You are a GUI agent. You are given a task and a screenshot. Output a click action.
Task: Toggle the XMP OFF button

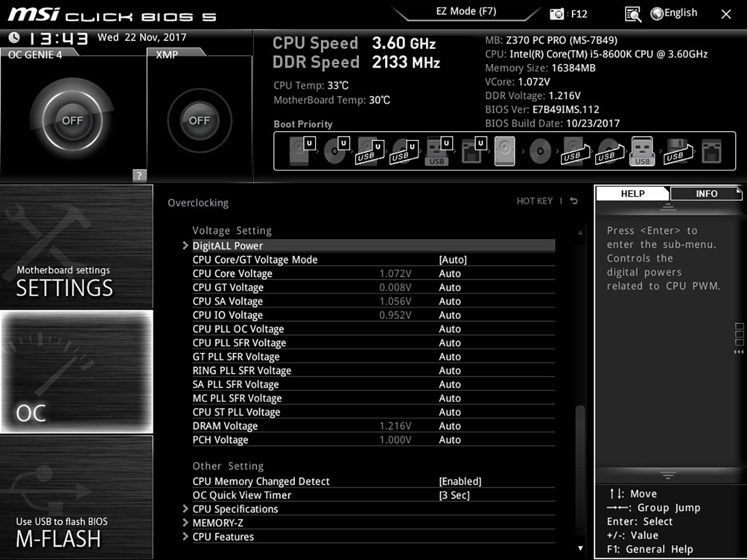tap(199, 121)
